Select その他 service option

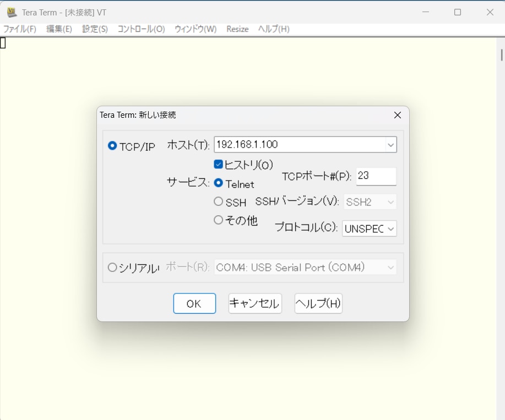(218, 220)
